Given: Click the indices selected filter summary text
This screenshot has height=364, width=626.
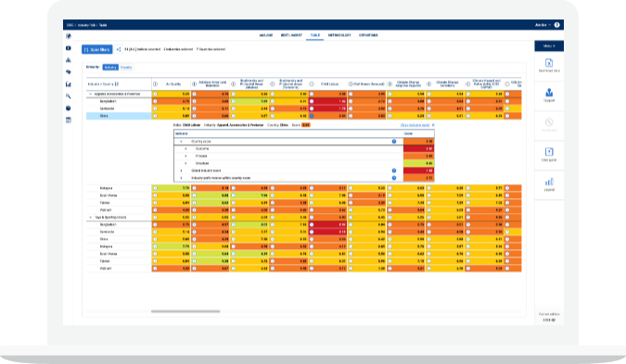Looking at the screenshot, I should point(142,49).
